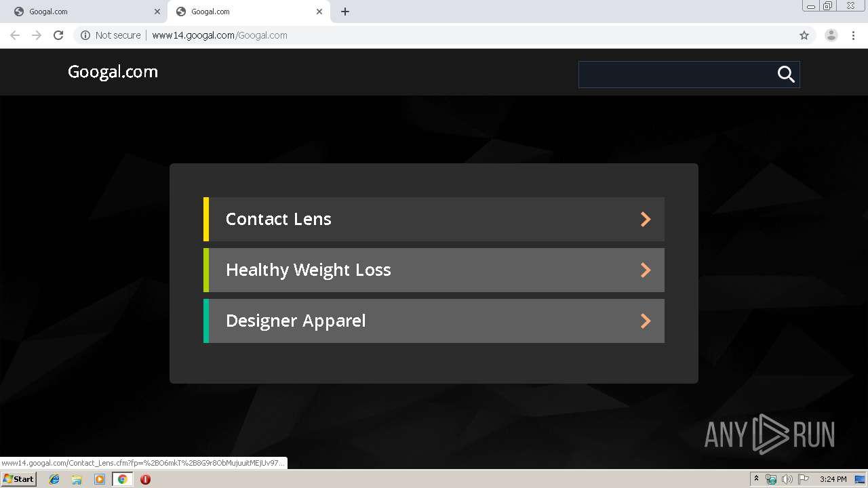Close the first Googal.com tab
This screenshot has width=868, height=488.
coord(157,12)
